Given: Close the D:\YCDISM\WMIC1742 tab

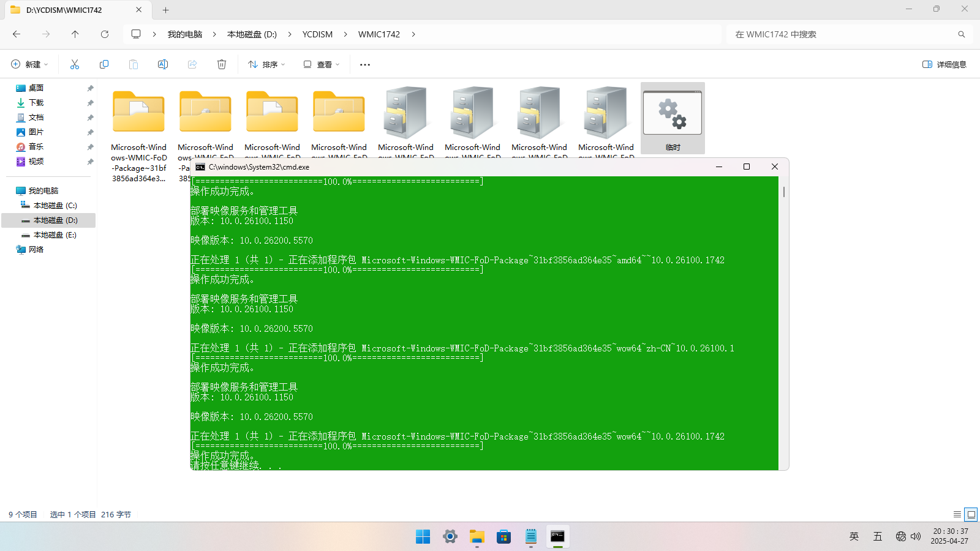Looking at the screenshot, I should point(139,10).
